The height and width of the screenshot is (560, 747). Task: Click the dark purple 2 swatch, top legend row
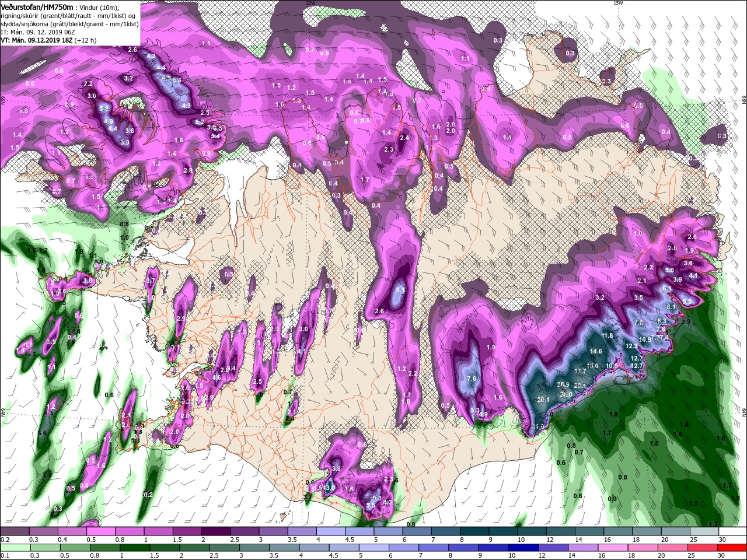215,532
